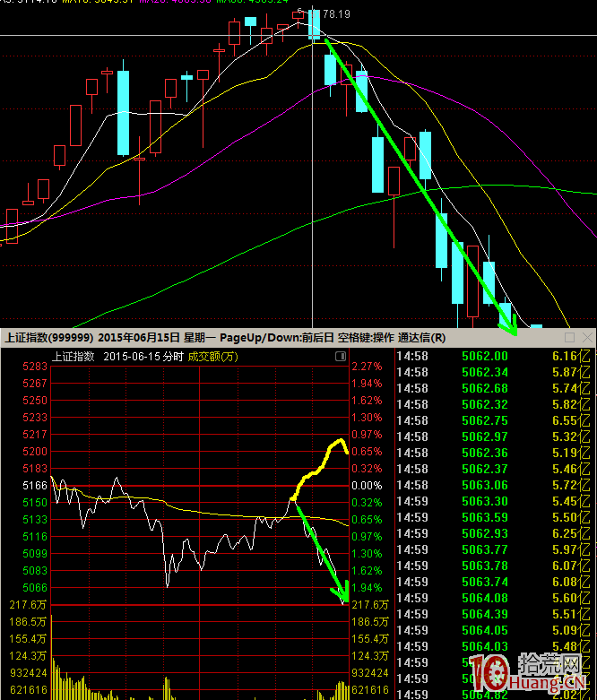Click the turnover value 6.55亿

(x=571, y=420)
